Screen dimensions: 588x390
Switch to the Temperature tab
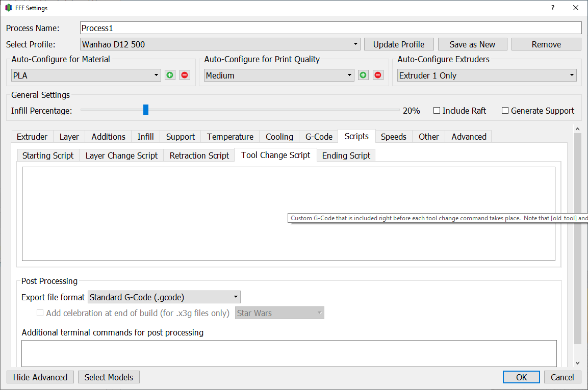click(230, 137)
